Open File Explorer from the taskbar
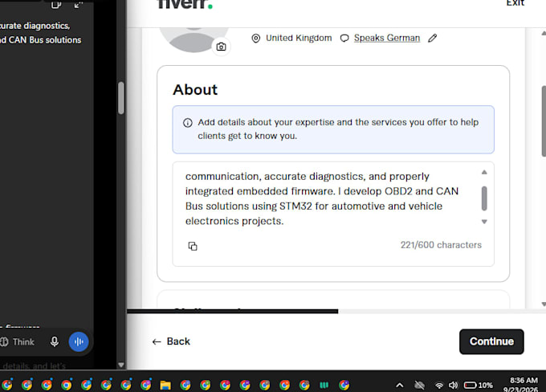546x392 pixels. [x=165, y=385]
